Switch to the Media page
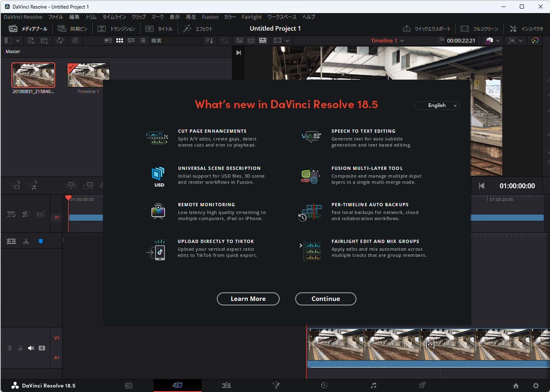The height and width of the screenshot is (392, 550). coord(129,385)
